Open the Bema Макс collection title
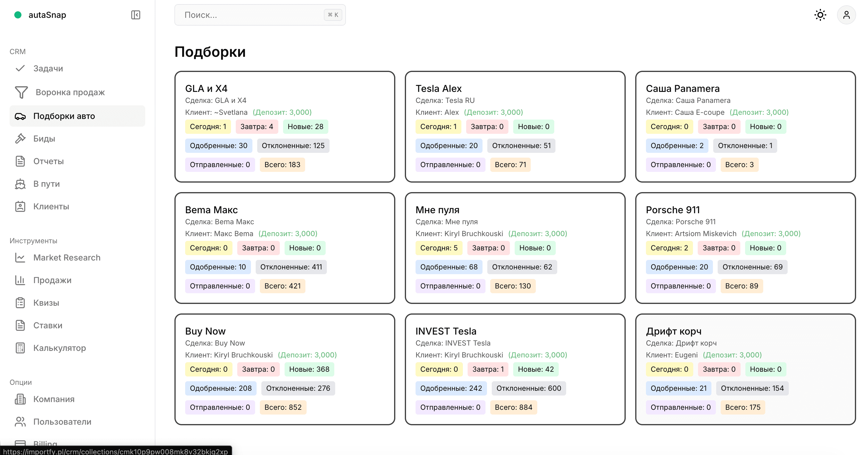The width and height of the screenshot is (868, 455). (x=211, y=210)
